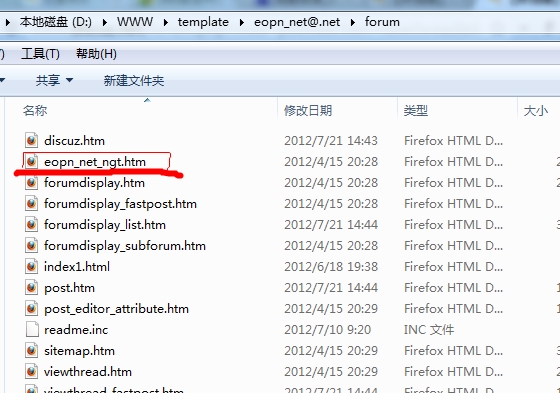Click the eopn_net_ngt.htm file icon
This screenshot has height=393, width=560.
coord(31,161)
